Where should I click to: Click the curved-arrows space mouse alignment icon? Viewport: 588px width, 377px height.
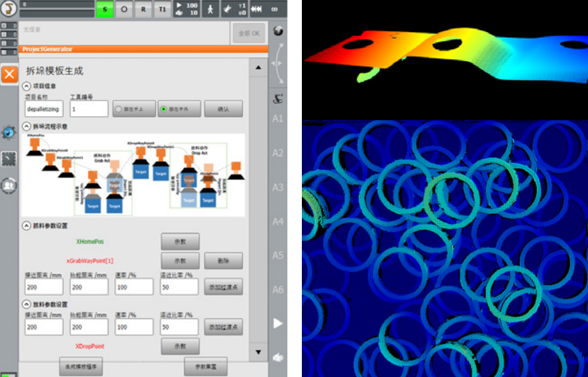[x=278, y=63]
